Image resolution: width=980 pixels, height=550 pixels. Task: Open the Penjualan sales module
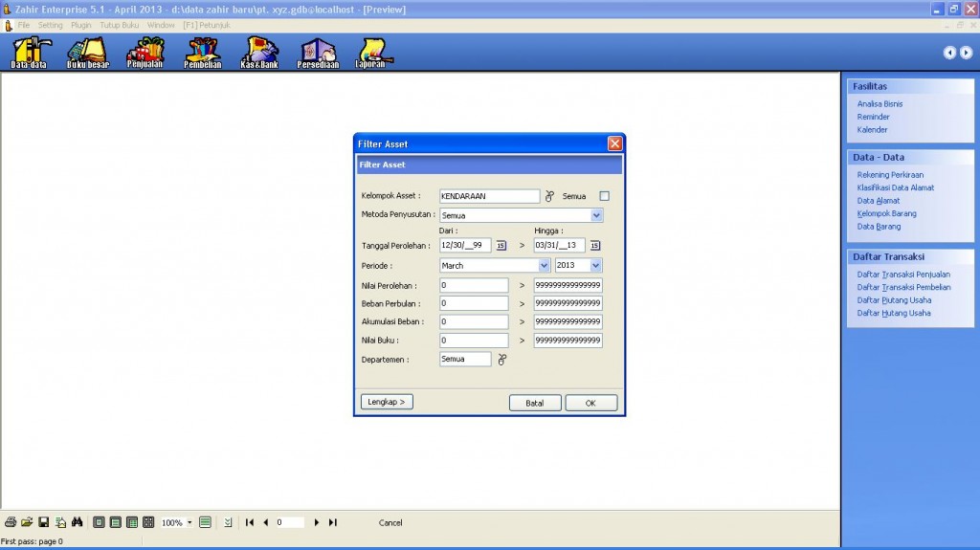pyautogui.click(x=145, y=52)
